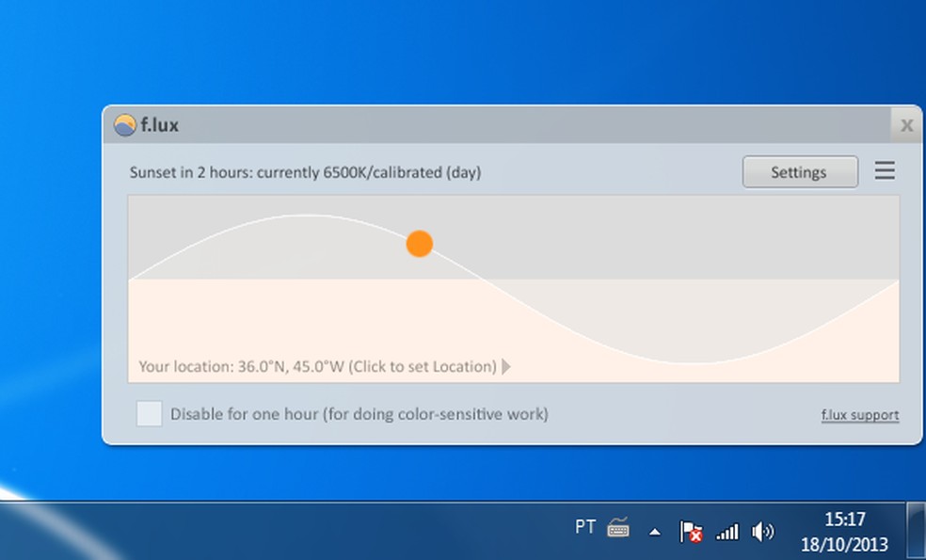Open the f.lux hamburger menu
The width and height of the screenshot is (926, 560).
[885, 171]
